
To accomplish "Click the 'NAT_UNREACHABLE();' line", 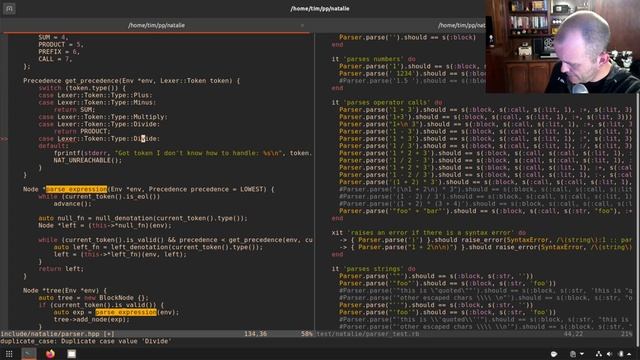I will tap(88, 160).
